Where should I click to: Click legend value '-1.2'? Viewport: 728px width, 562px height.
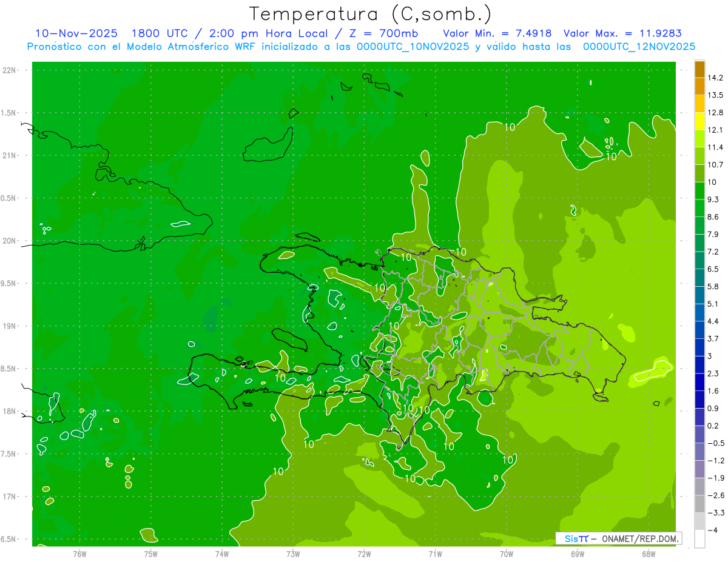[715, 461]
